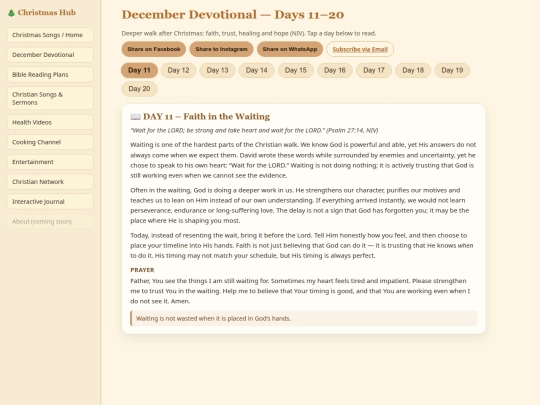The height and width of the screenshot is (405, 540).
Task: Open the Interactive Journal
Action: tap(50, 202)
